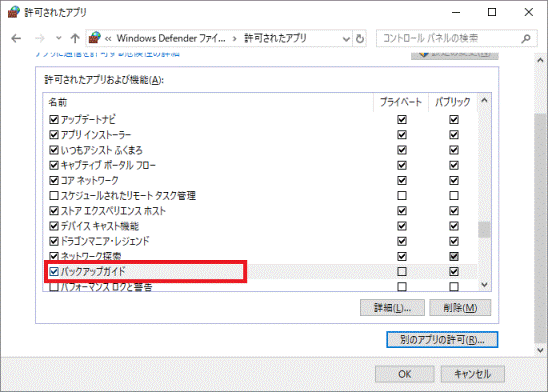The height and width of the screenshot is (392, 548).
Task: Click the Windows Defender ファイ... breadcrumb
Action: [x=171, y=38]
